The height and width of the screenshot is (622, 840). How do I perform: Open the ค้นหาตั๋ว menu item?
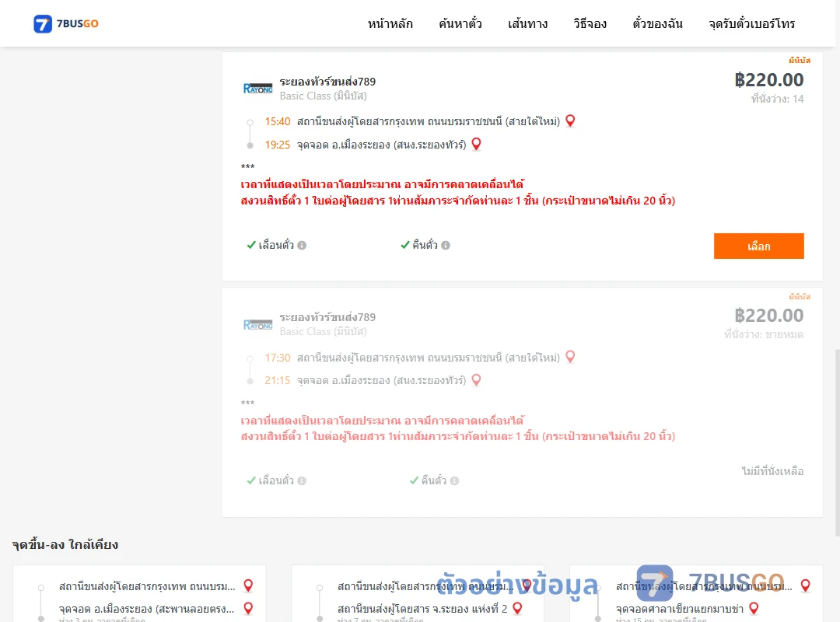pyautogui.click(x=460, y=23)
